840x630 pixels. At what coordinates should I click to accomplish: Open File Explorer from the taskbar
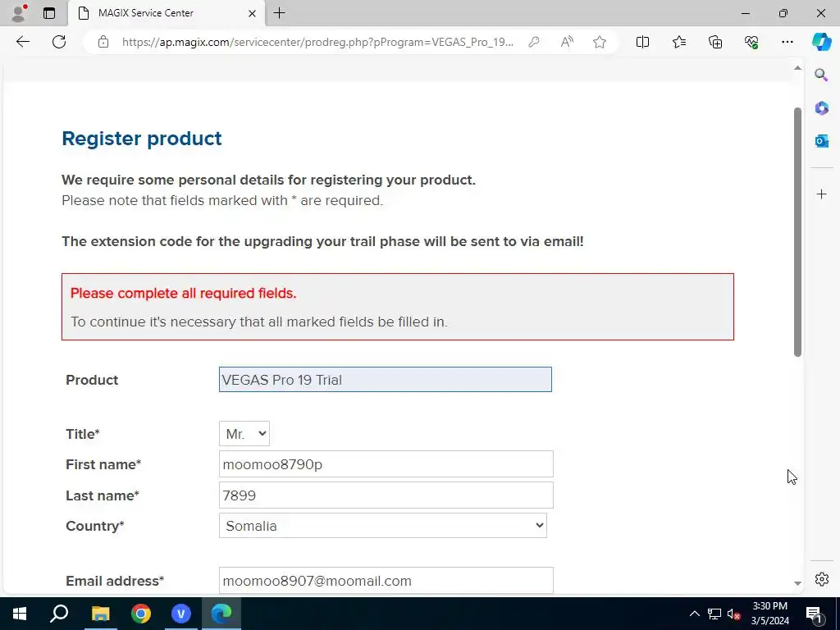[x=100, y=614]
